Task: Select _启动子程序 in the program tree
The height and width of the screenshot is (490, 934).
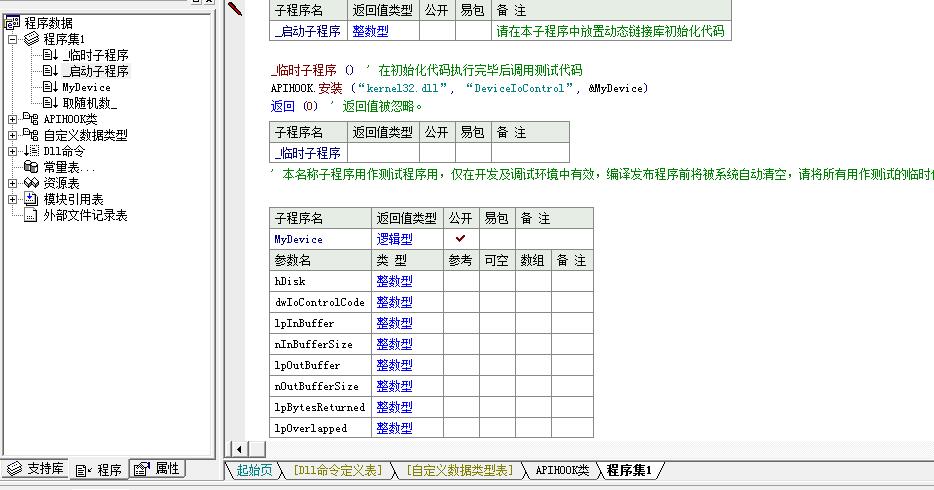Action: tap(95, 71)
